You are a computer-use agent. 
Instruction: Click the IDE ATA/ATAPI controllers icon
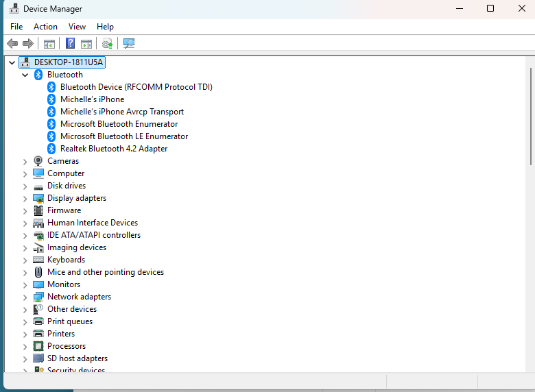(38, 235)
